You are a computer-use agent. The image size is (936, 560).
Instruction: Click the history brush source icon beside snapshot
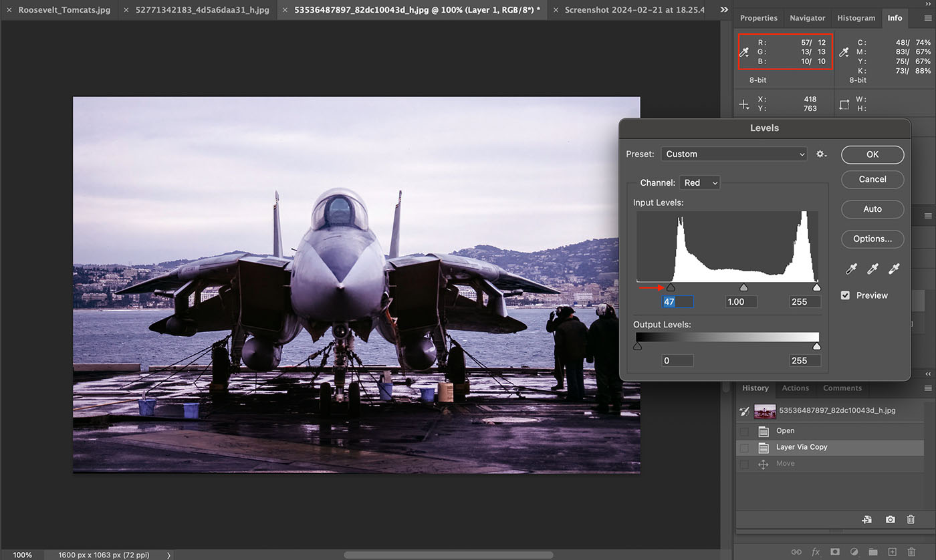coord(743,411)
